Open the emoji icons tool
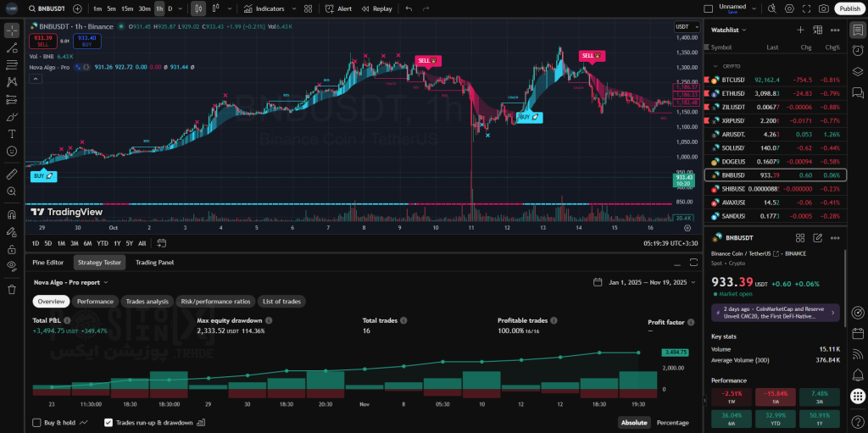The width and height of the screenshot is (868, 433). 12,151
